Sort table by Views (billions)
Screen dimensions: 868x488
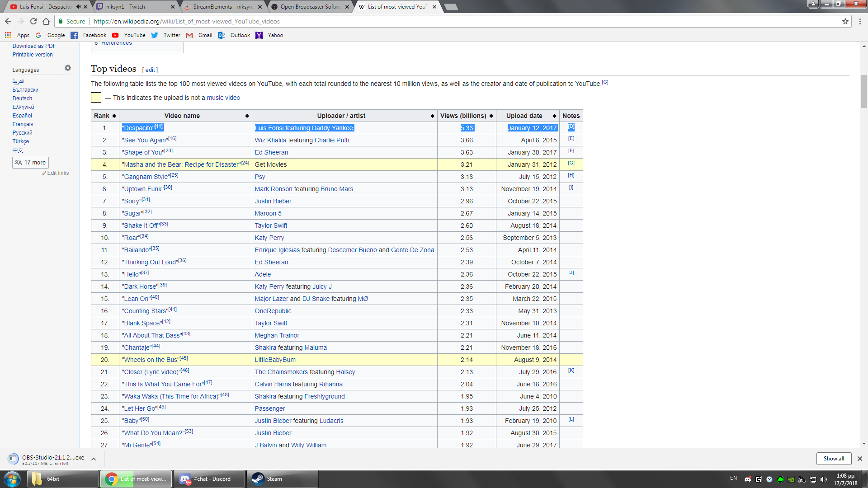click(x=491, y=116)
